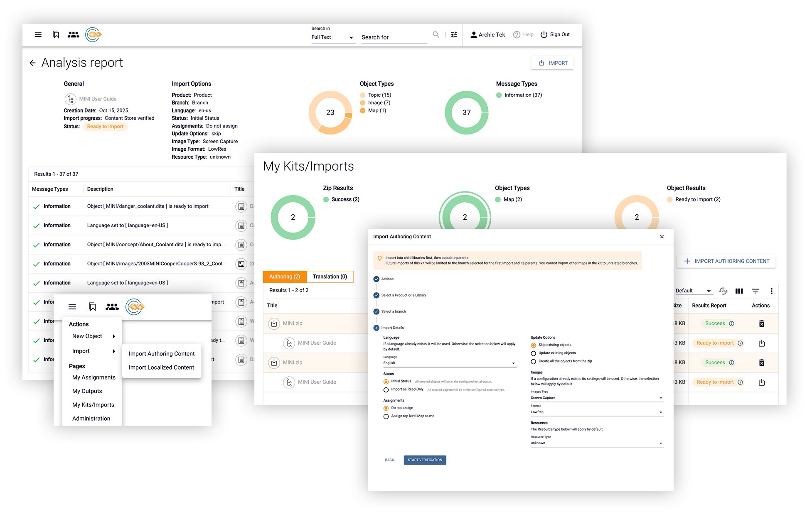Expand the Language English dropdown
Image resolution: width=812 pixels, height=512 pixels.
449,363
